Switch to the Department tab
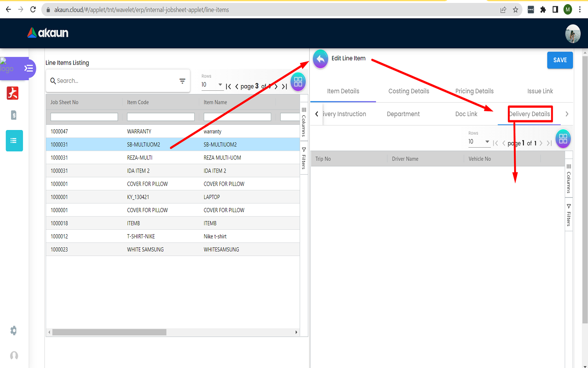The image size is (588, 368). coord(403,114)
